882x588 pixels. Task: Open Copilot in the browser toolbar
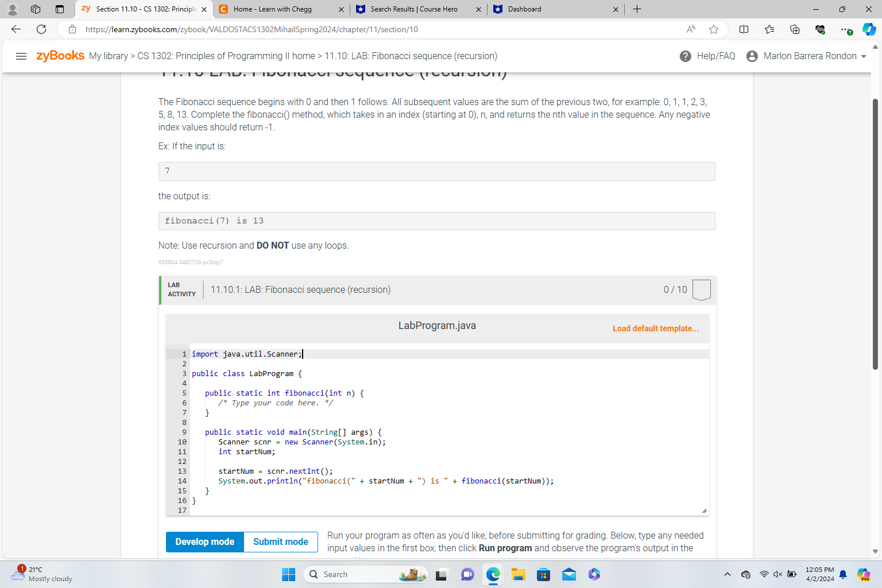tap(869, 29)
